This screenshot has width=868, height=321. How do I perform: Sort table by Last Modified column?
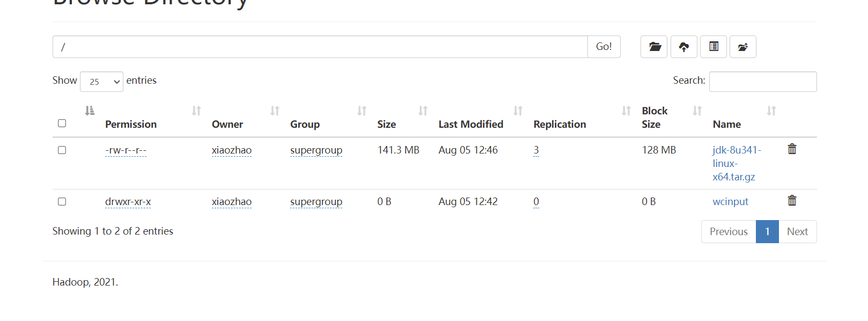(470, 124)
